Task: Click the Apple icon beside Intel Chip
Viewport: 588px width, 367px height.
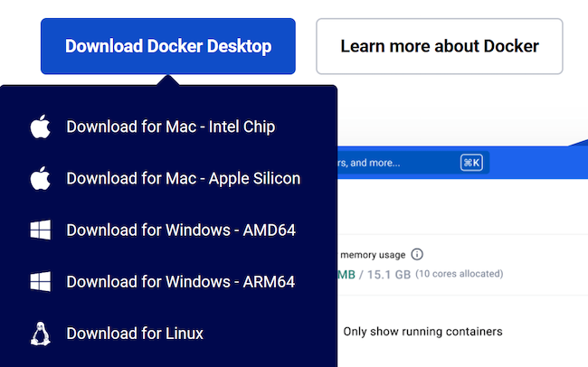Action: click(x=40, y=127)
